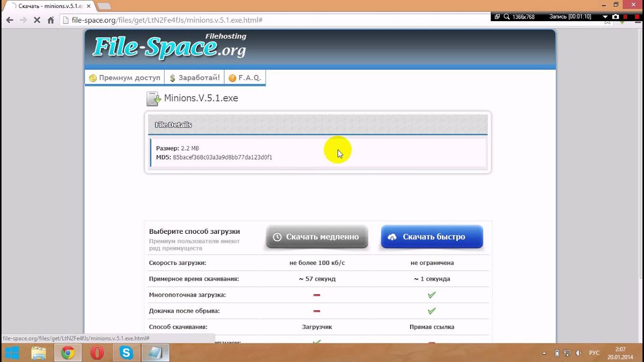Click the File-Space.org logo
The width and height of the screenshot is (644, 362).
170,47
